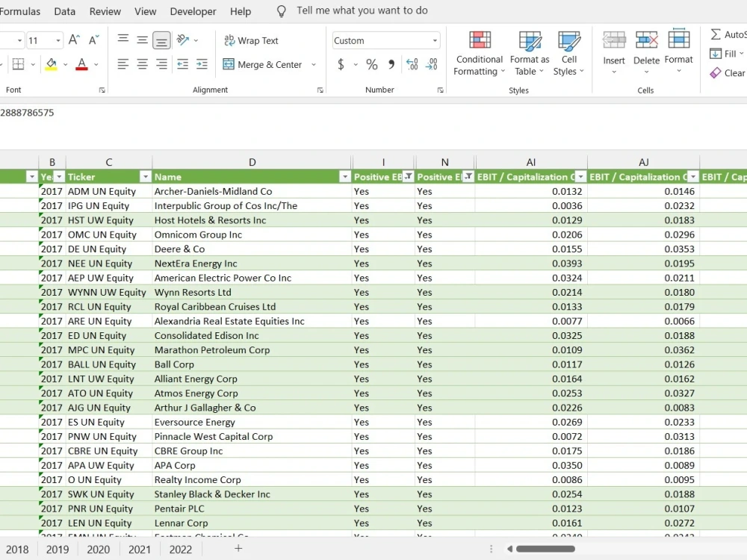Toggle Center text alignment
The width and height of the screenshot is (747, 560).
(142, 64)
